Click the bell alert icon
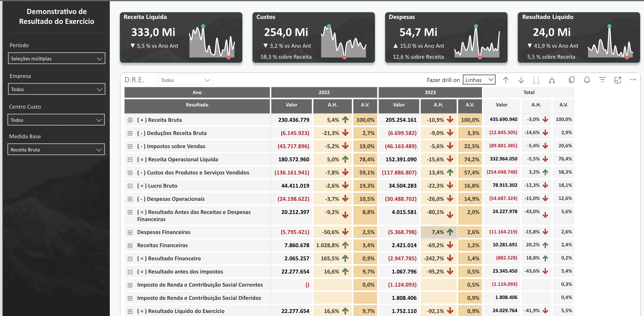This screenshot has height=316, width=644. tap(587, 80)
